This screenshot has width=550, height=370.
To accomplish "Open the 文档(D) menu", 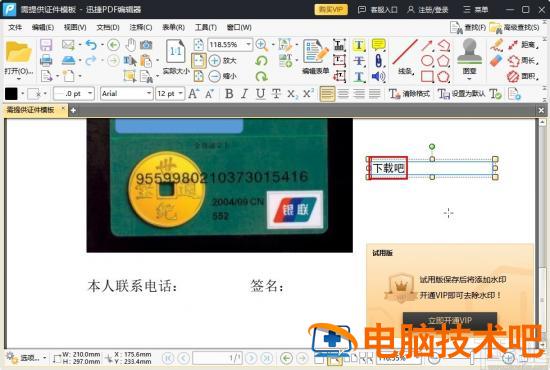I will [x=108, y=27].
